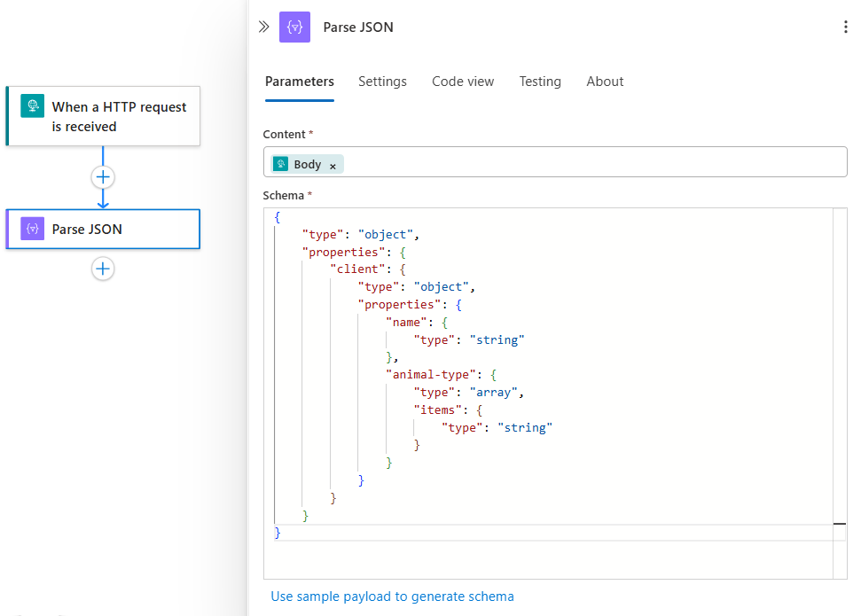Click the Parse JSON action icon in the panel header
Viewport: 861px width, 616px height.
coord(294,27)
